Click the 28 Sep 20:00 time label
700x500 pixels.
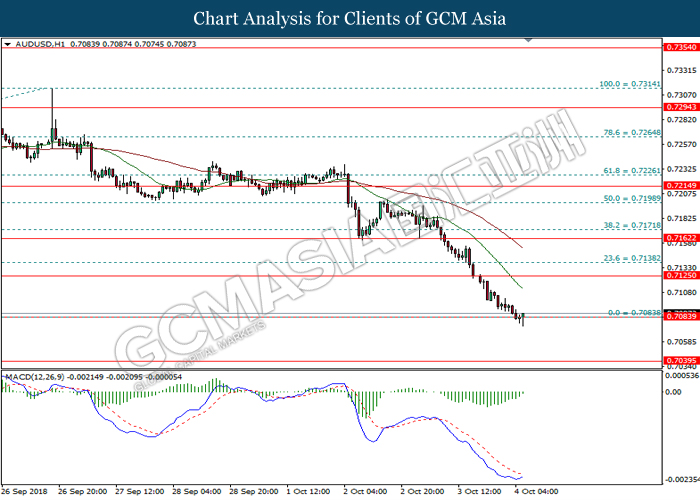click(x=254, y=492)
